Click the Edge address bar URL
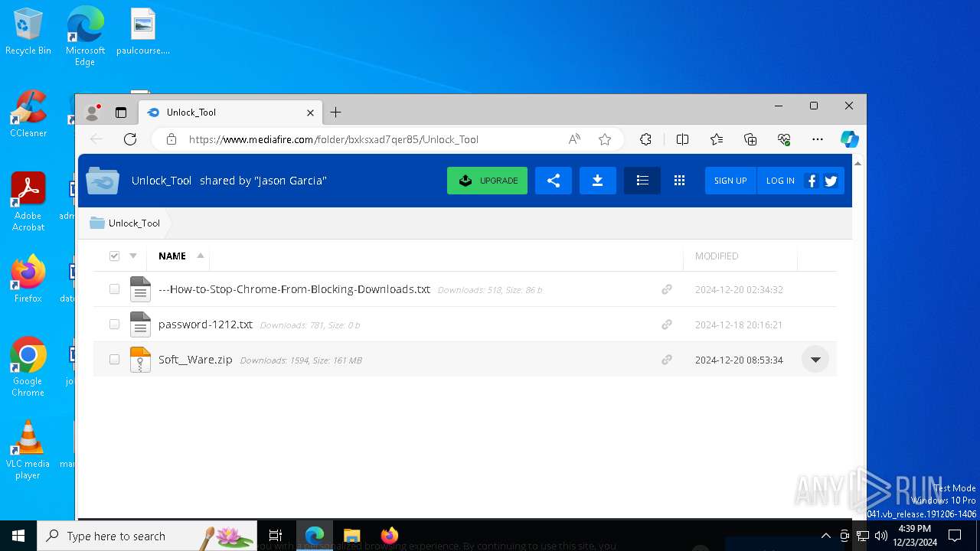Image resolution: width=980 pixels, height=551 pixels. [x=334, y=139]
